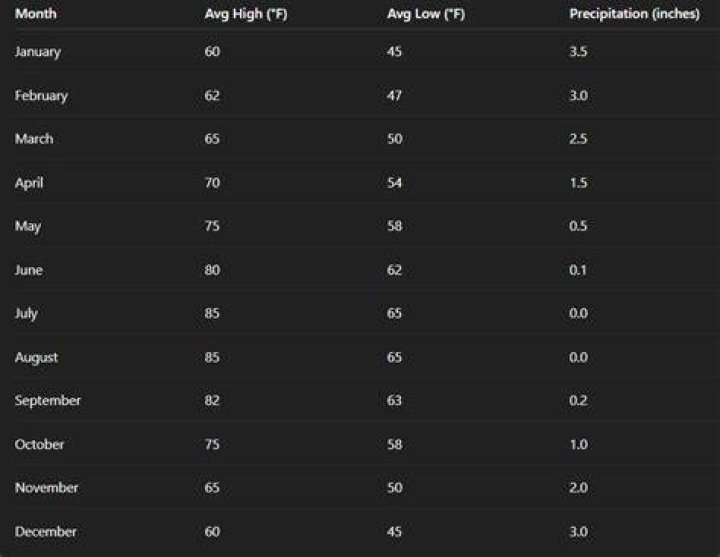
Task: Select September's precipitation value 0.2
Action: pos(578,400)
